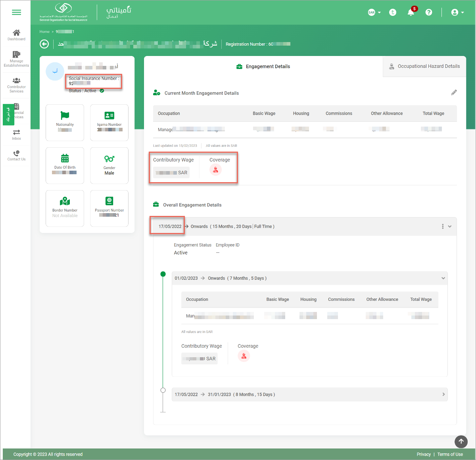Click the scroll-to-top arrow button
Image resolution: width=476 pixels, height=460 pixels.
click(x=461, y=442)
